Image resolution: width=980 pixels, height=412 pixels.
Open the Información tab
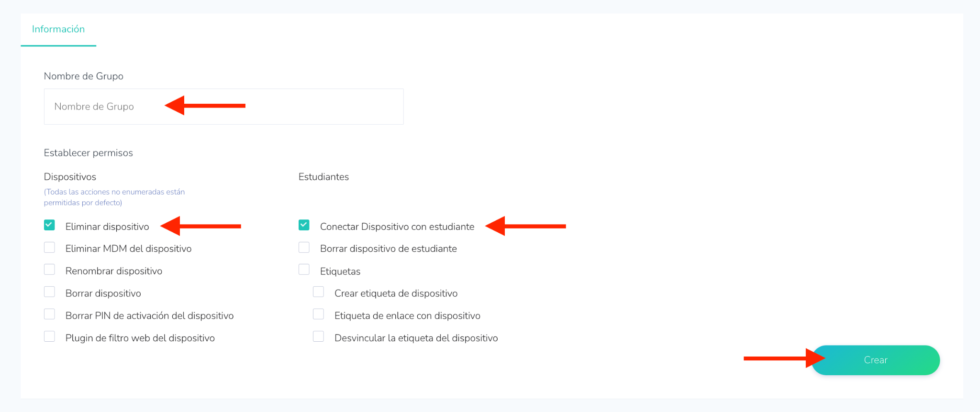click(x=58, y=29)
